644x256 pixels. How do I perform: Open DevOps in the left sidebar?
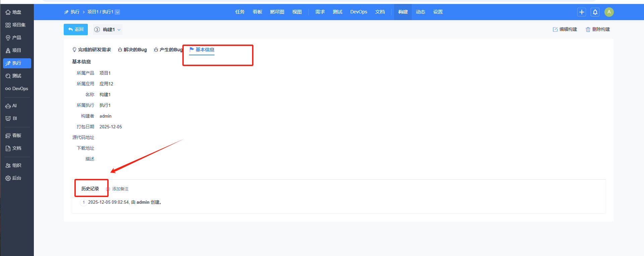17,88
